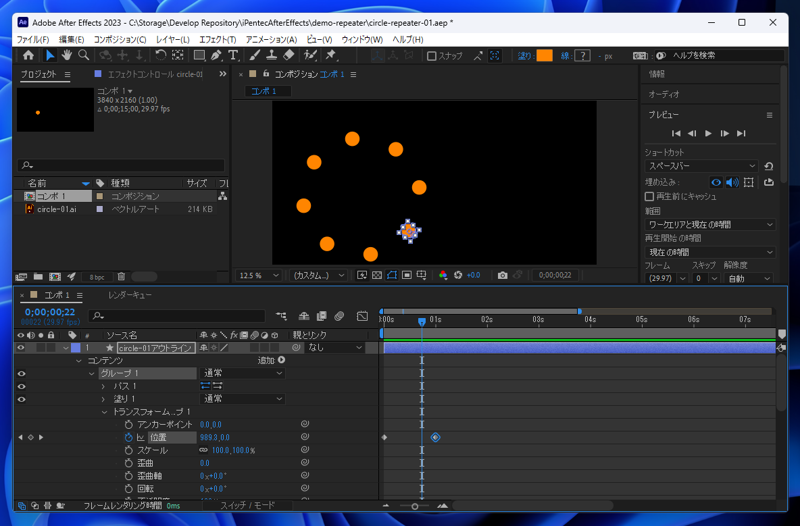Select the Pen tool

tap(216, 56)
